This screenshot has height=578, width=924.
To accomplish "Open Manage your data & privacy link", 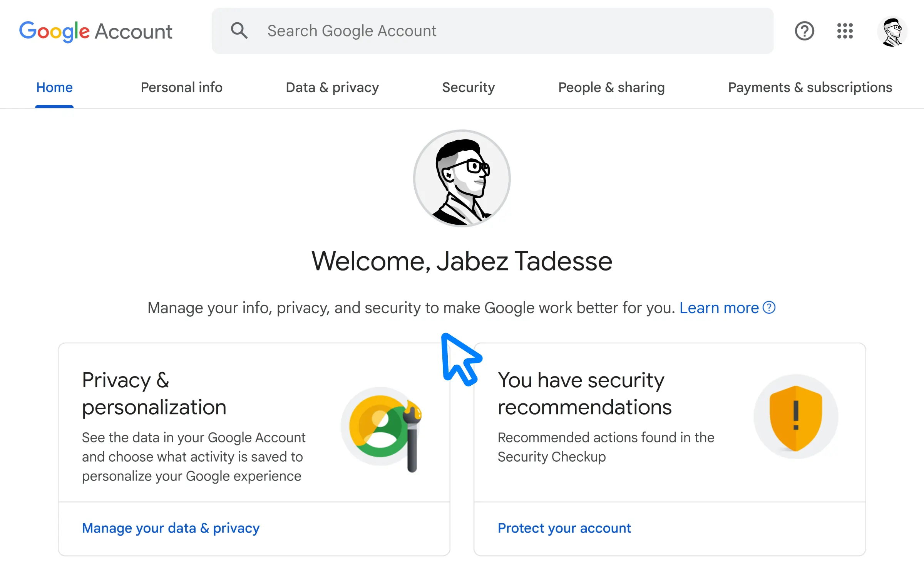I will (171, 528).
